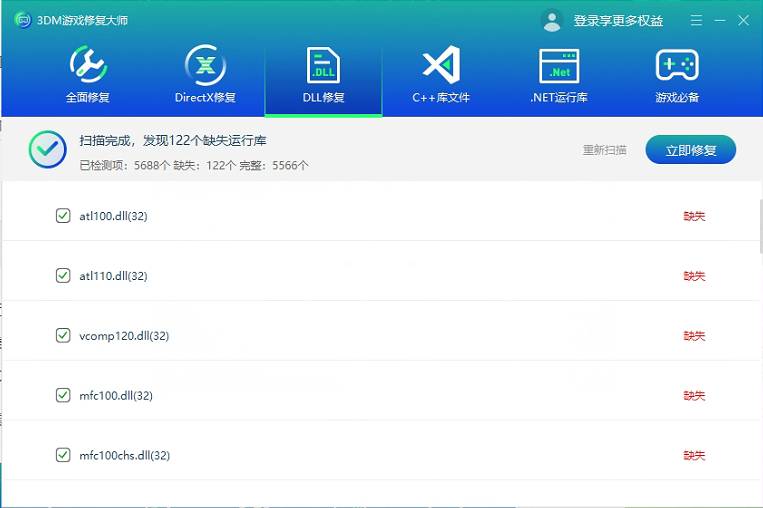Viewport: 763px width, 508px height.
Task: Switch to the 全面修复 tab label
Action: click(88, 97)
